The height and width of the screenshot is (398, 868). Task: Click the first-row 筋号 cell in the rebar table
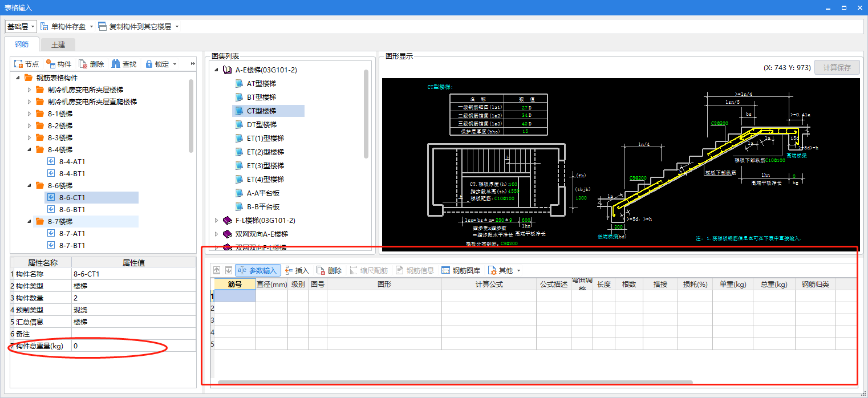(x=235, y=296)
